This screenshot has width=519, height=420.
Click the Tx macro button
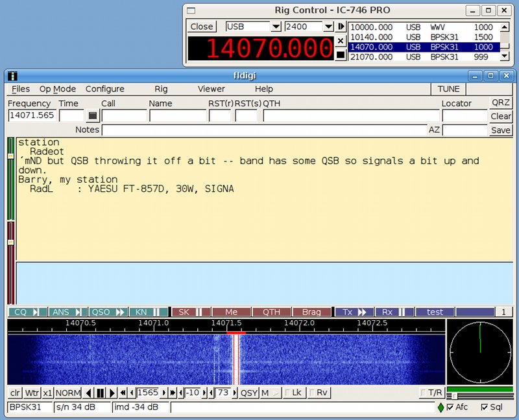(354, 312)
